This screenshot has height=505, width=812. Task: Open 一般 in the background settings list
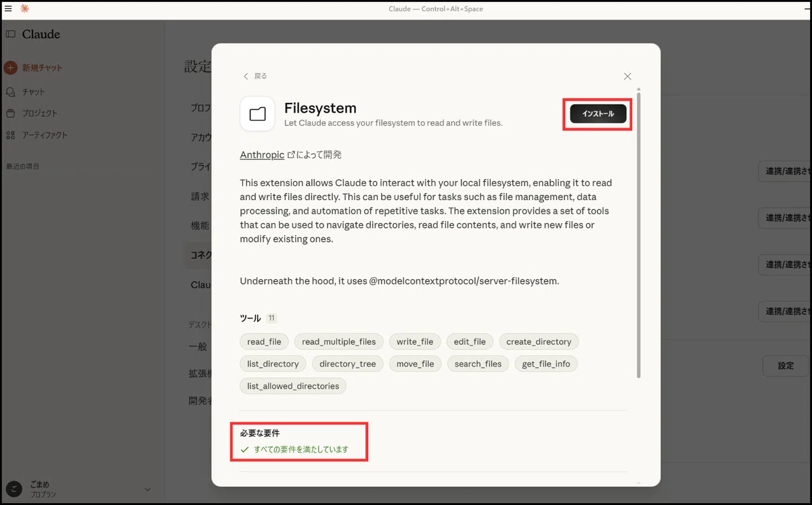click(198, 346)
